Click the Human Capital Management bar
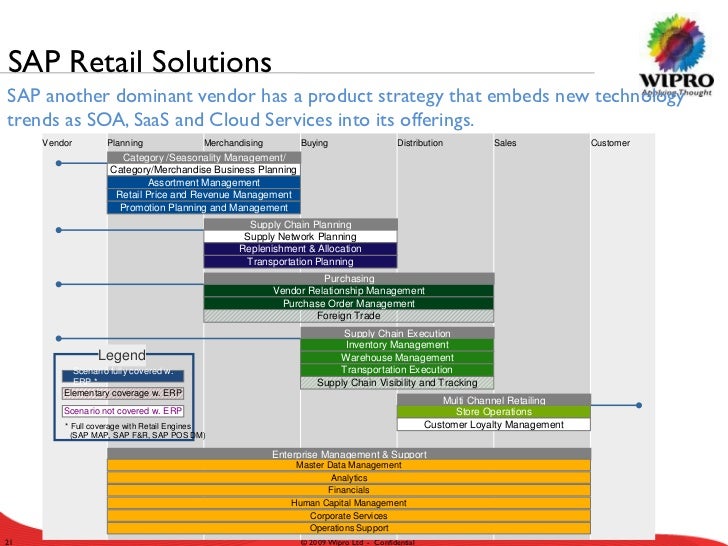This screenshot has width=728, height=546. (349, 503)
